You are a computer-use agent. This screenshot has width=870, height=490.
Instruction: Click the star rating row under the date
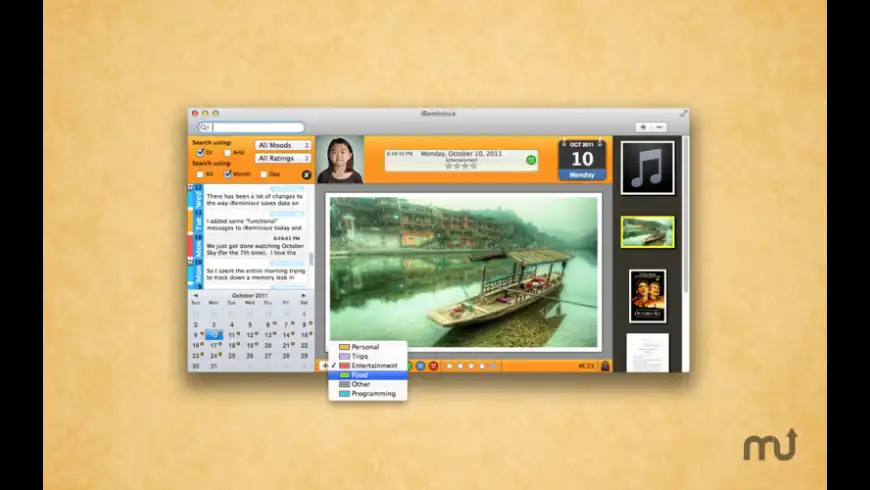click(461, 166)
